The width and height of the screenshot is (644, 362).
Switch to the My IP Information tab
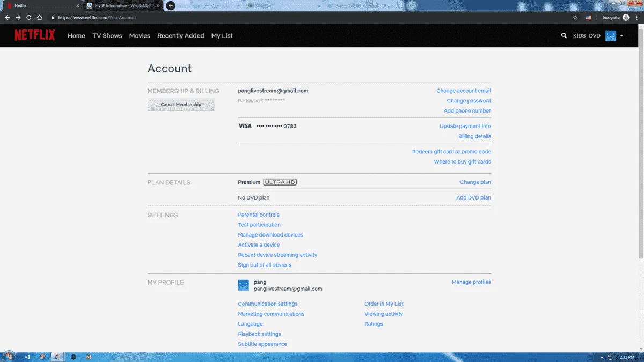[x=123, y=6]
